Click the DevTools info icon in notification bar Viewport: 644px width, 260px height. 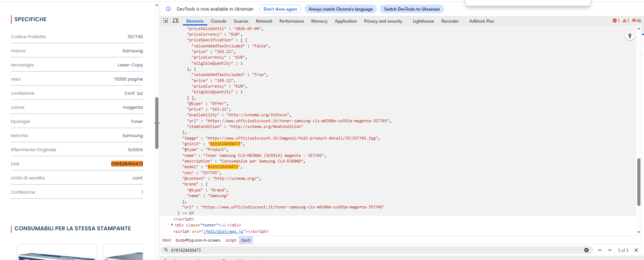tap(168, 9)
